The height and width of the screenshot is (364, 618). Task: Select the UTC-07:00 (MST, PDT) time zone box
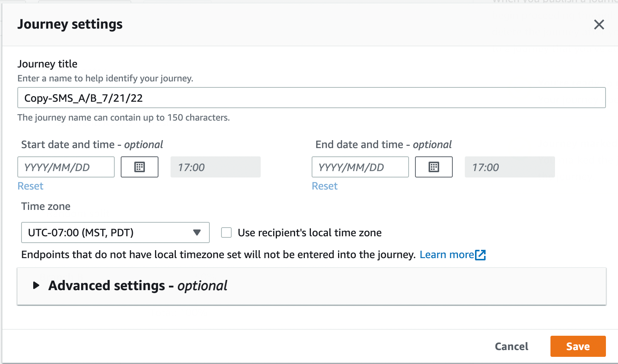[x=109, y=232]
